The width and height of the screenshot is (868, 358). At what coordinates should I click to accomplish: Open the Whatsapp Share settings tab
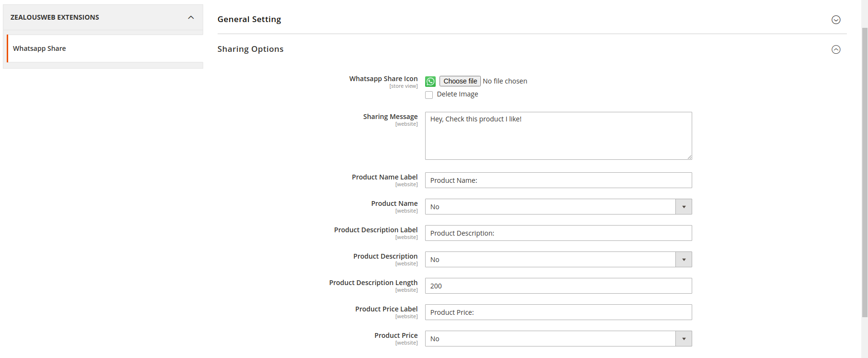(x=39, y=48)
